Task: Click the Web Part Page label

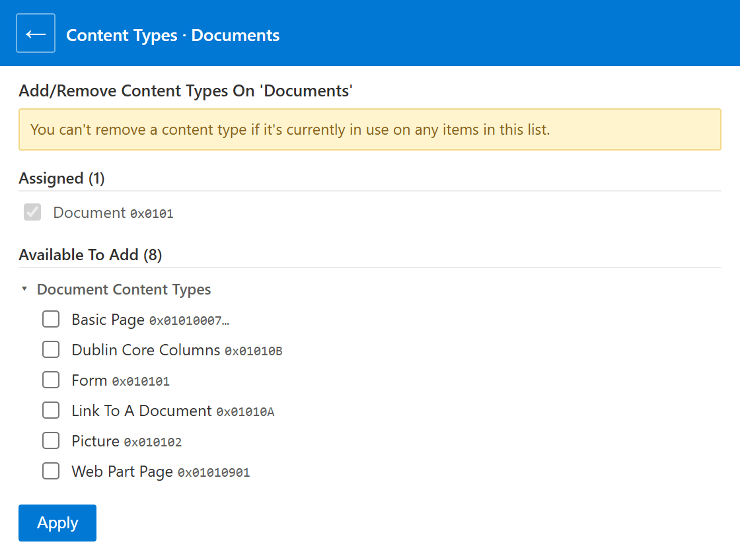Action: point(122,472)
